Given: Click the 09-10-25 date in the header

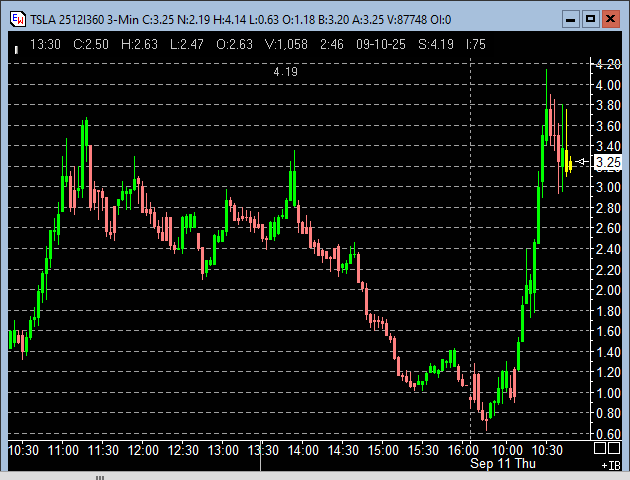Looking at the screenshot, I should click(381, 44).
